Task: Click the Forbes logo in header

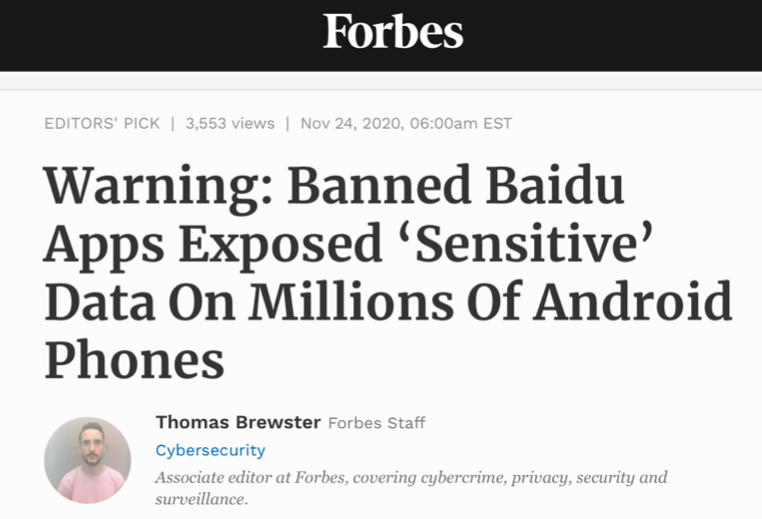Action: (x=392, y=32)
